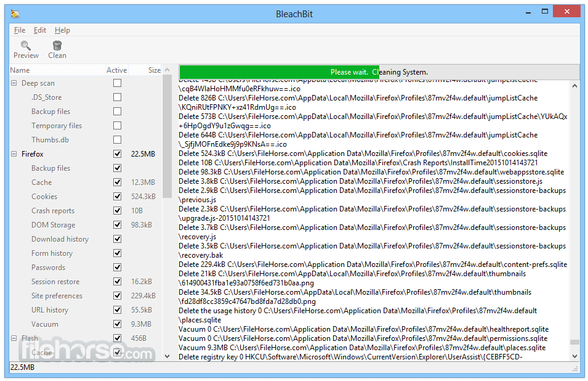The width and height of the screenshot is (588, 381).
Task: Select the Passwords row label
Action: tap(49, 268)
